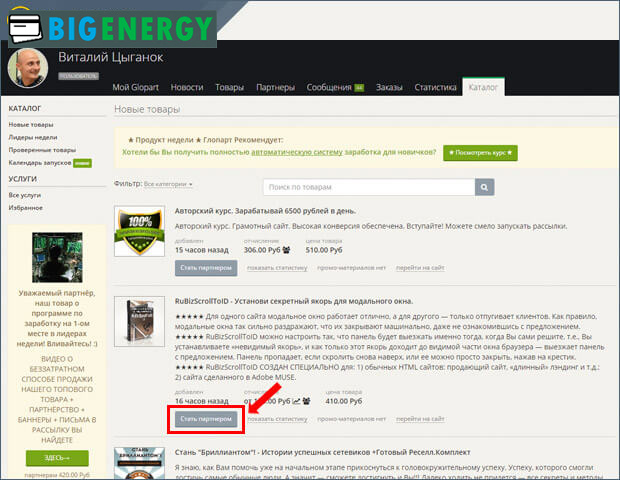Click the Сообщения unread count badge
The height and width of the screenshot is (480, 620).
pyautogui.click(x=358, y=88)
